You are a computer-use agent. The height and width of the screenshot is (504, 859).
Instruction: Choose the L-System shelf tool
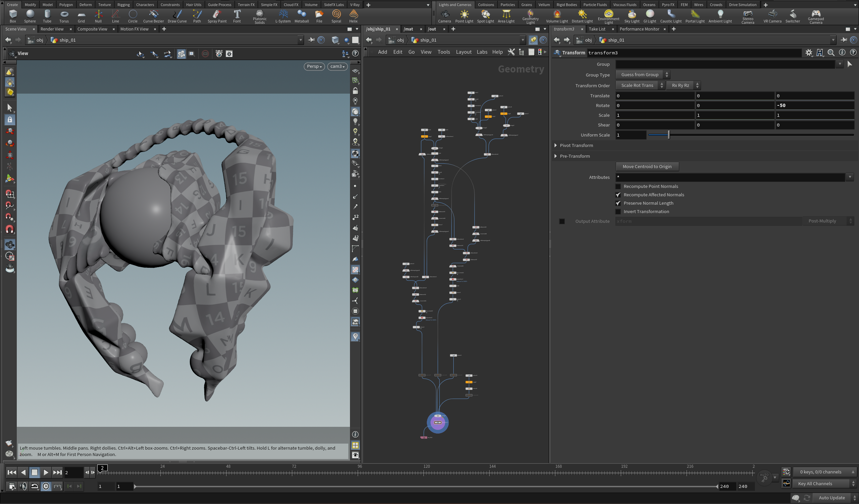283,16
